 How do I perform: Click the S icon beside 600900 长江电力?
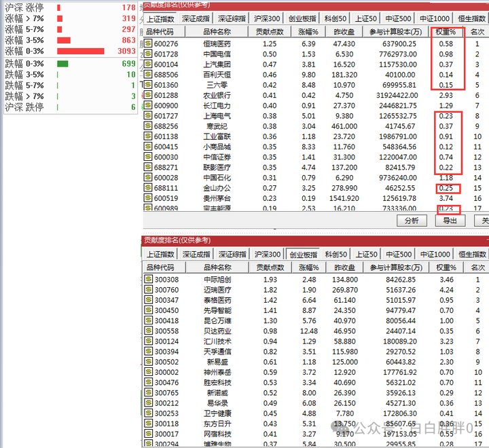pos(148,105)
